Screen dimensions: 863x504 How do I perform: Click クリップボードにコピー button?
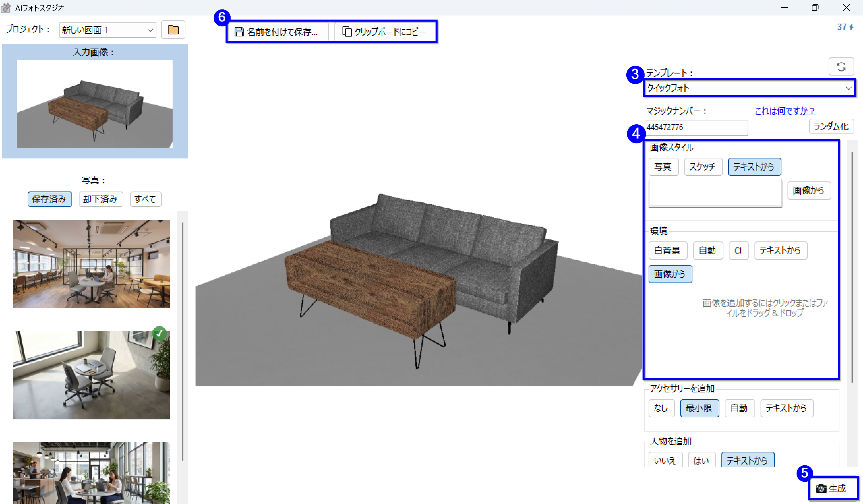pos(385,32)
